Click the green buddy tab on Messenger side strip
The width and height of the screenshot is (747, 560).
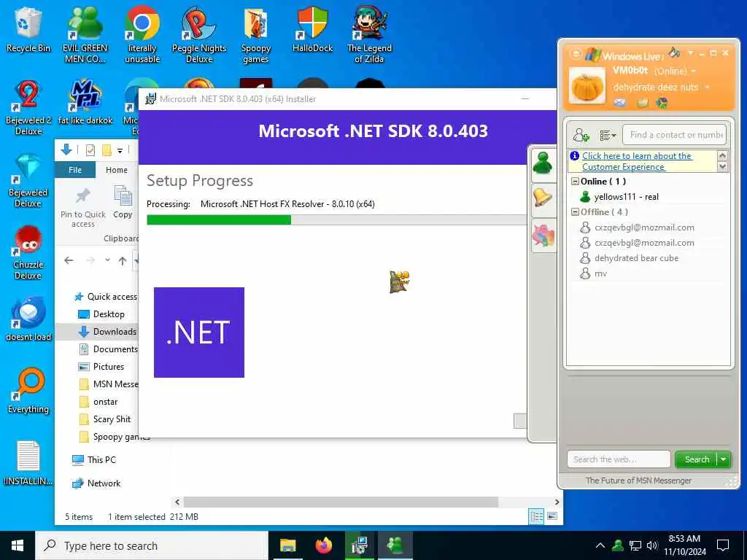542,164
